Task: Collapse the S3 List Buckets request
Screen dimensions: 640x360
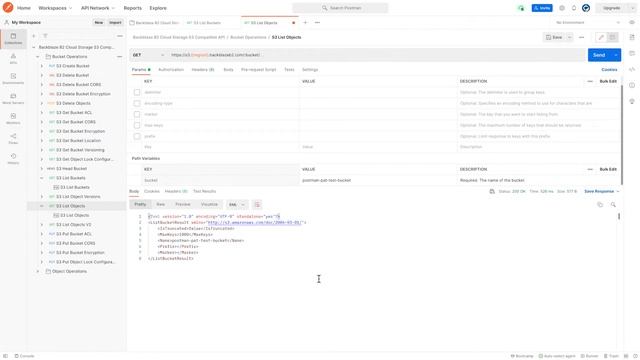Action: pos(42,178)
